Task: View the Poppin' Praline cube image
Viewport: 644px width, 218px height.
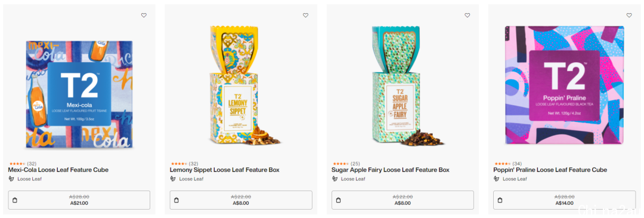Action: [564, 85]
